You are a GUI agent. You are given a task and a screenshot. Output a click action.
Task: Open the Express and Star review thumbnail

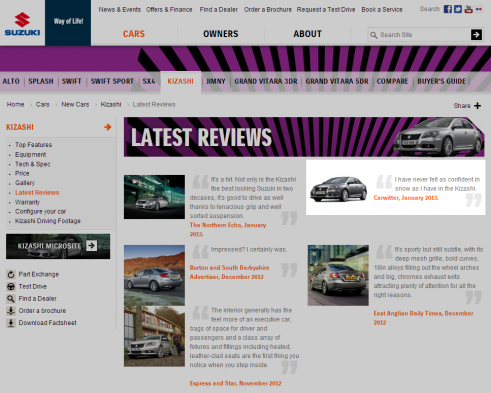(154, 336)
